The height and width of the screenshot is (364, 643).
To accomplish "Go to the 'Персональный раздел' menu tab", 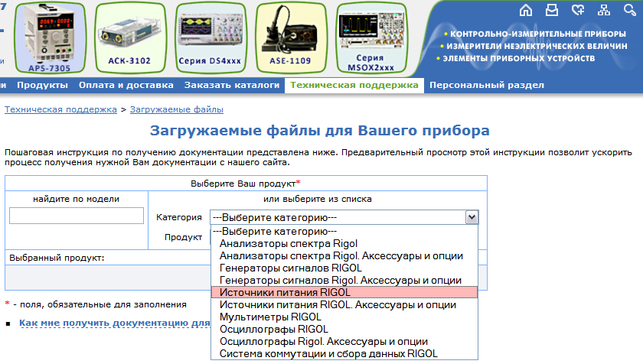I will [x=486, y=86].
